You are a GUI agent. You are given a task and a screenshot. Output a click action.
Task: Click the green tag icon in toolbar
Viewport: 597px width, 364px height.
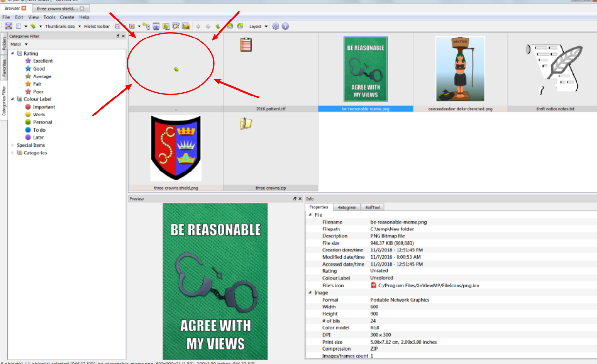(x=33, y=26)
